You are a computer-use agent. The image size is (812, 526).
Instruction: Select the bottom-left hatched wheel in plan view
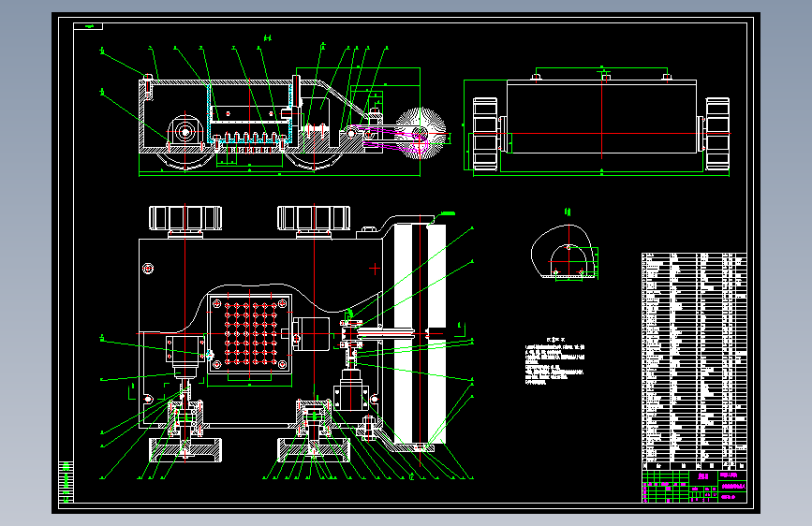pos(185,450)
